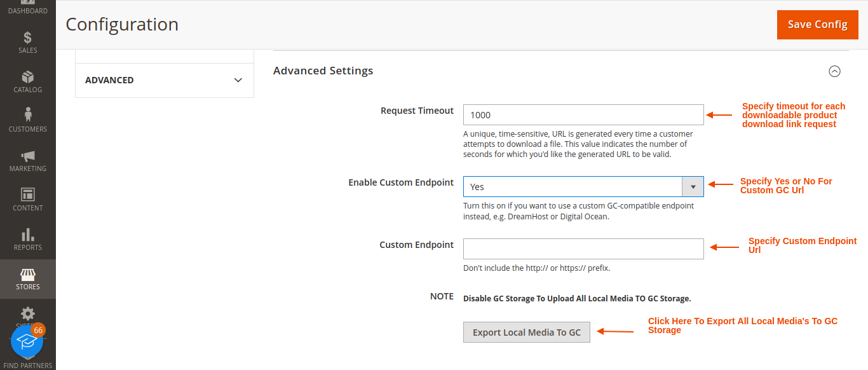
Task: Select ADVANCED in the configuration panel
Action: (x=109, y=80)
